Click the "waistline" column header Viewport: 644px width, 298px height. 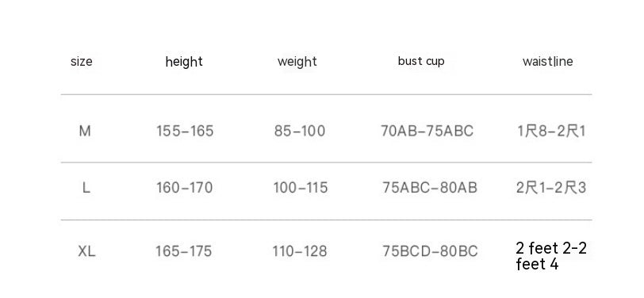coord(547,62)
